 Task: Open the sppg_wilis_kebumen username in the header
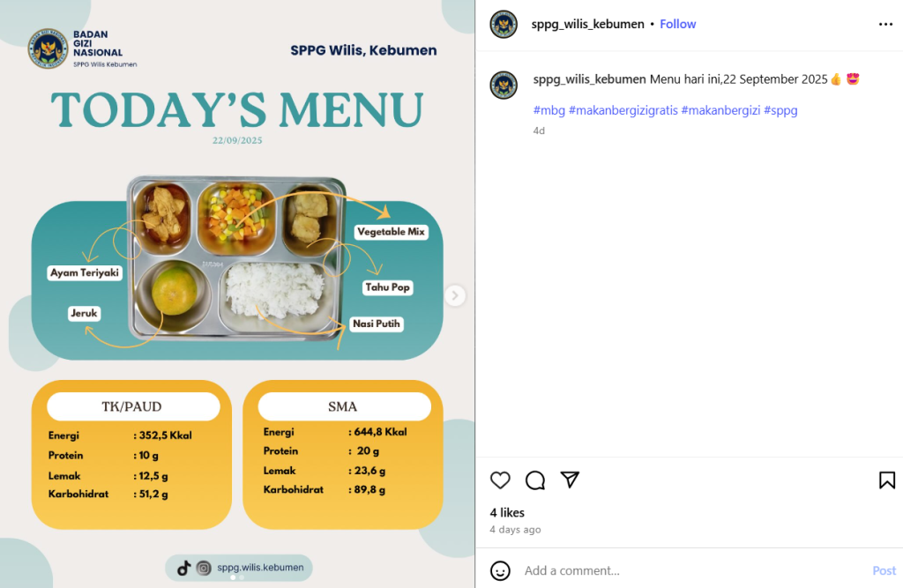[x=587, y=24]
